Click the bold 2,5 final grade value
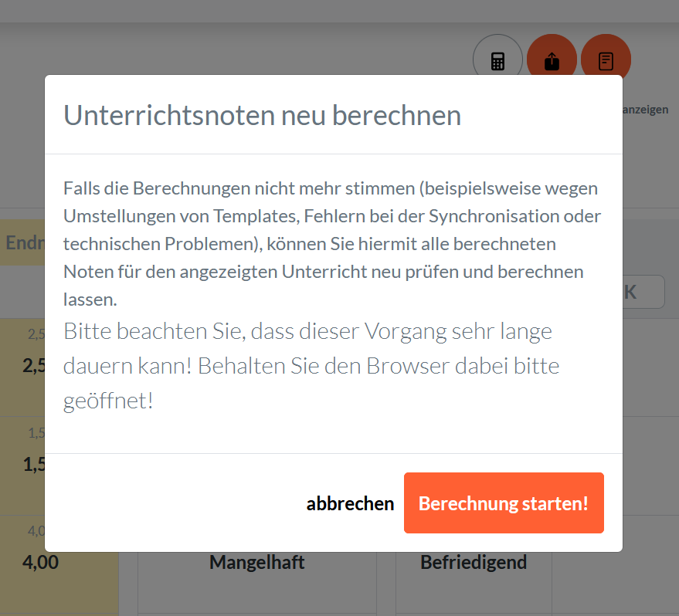679x616 pixels. (33, 365)
